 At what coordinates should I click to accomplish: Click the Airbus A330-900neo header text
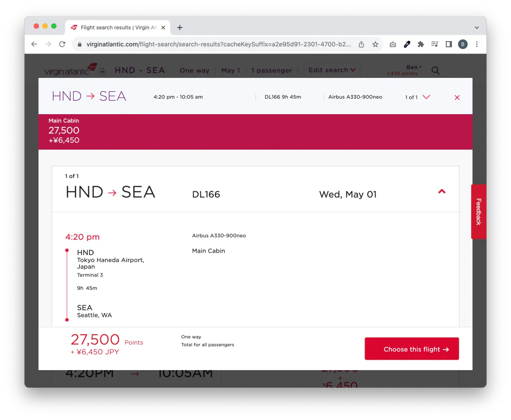pyautogui.click(x=355, y=97)
